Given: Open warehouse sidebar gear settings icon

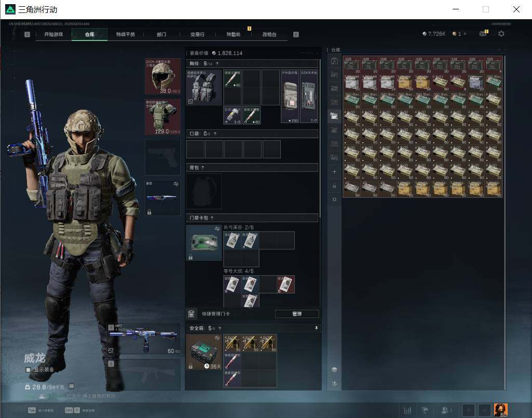Looking at the screenshot, I should pyautogui.click(x=334, y=200).
